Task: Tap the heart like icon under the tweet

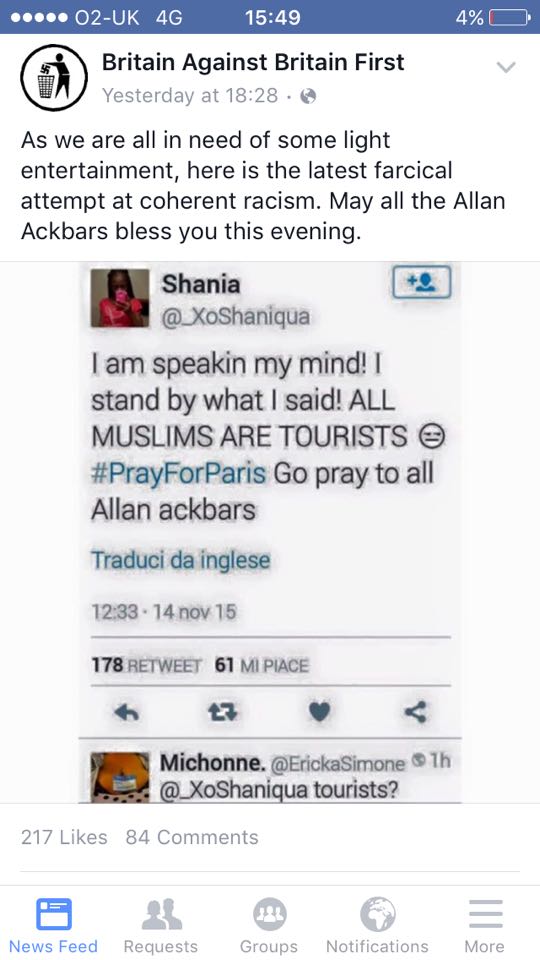Action: pyautogui.click(x=319, y=711)
